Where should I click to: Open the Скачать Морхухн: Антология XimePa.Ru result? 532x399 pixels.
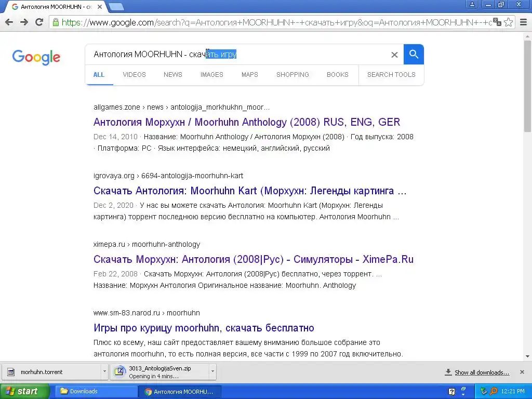pos(254,259)
